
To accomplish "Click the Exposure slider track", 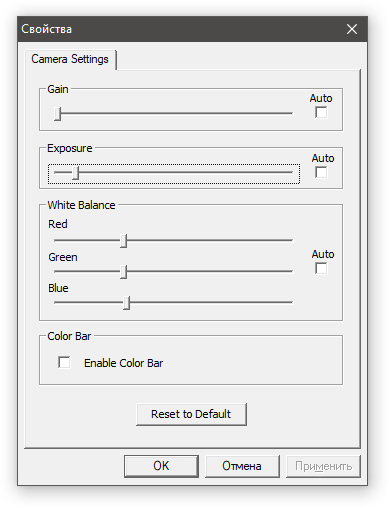I will 173,172.
